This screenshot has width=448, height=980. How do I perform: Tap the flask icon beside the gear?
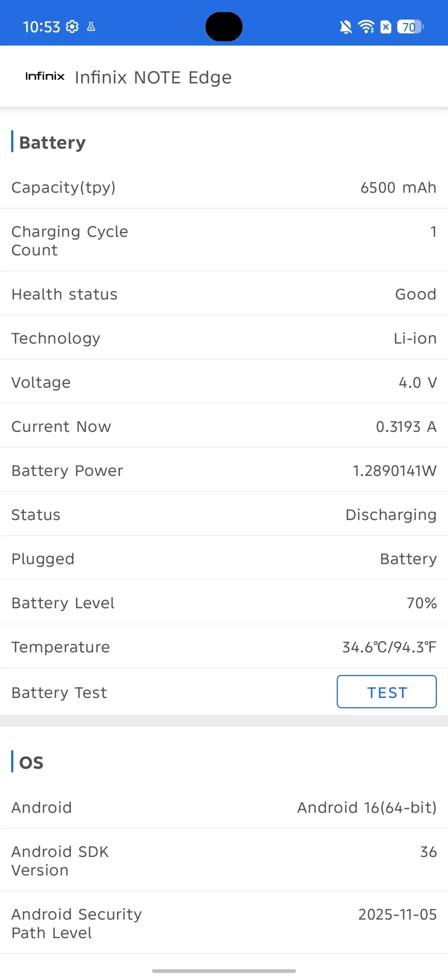click(91, 27)
